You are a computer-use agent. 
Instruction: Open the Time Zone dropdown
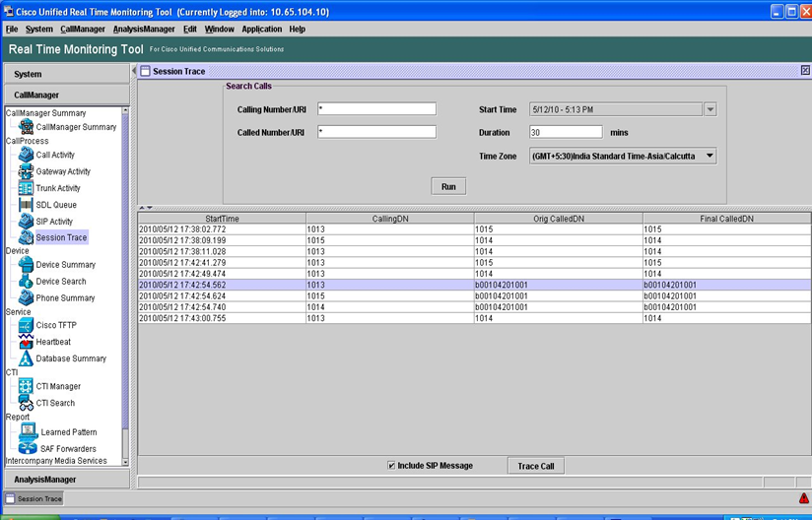(x=623, y=156)
